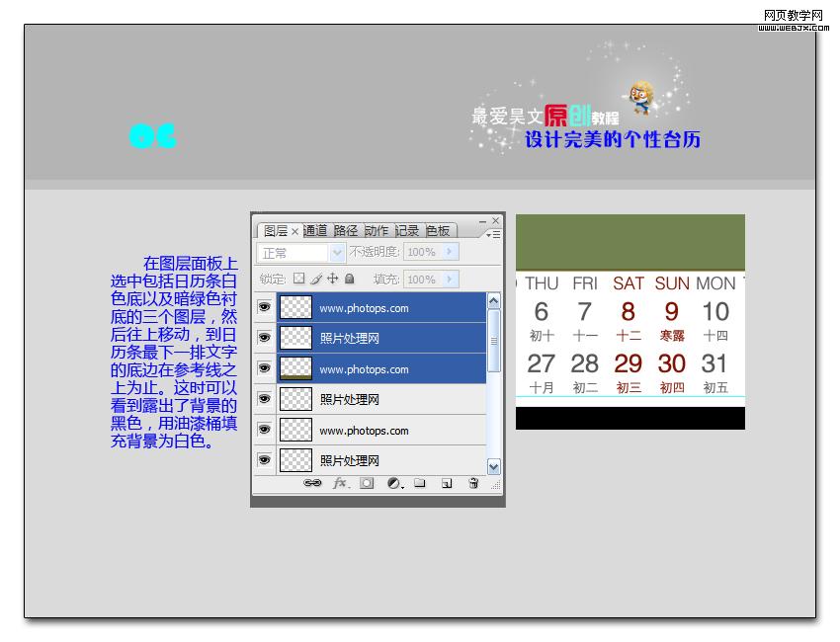Open the 路径 (Paths) tab
Image resolution: width=840 pixels, height=642 pixels.
pyautogui.click(x=346, y=230)
